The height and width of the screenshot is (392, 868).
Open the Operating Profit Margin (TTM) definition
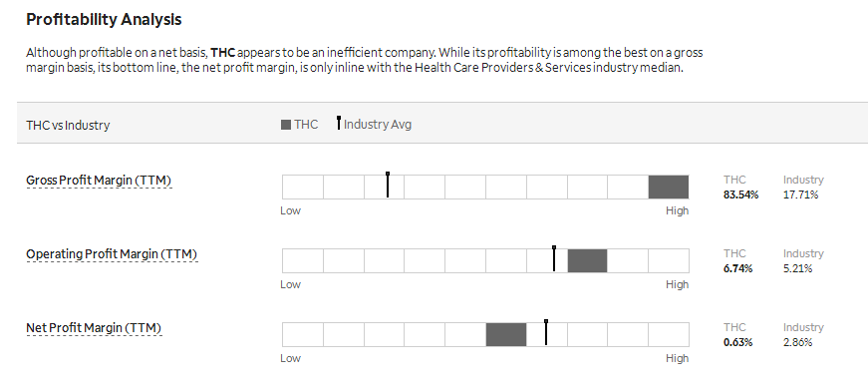click(x=112, y=254)
